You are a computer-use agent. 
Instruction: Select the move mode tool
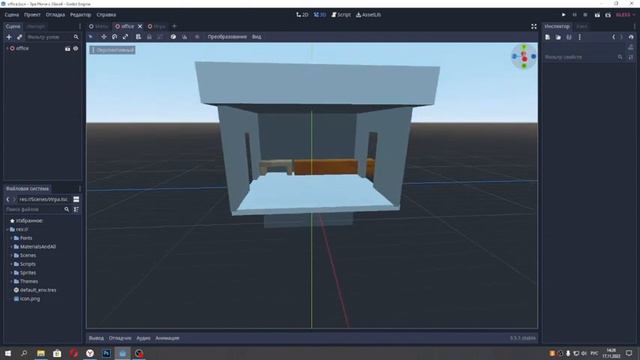[x=104, y=37]
